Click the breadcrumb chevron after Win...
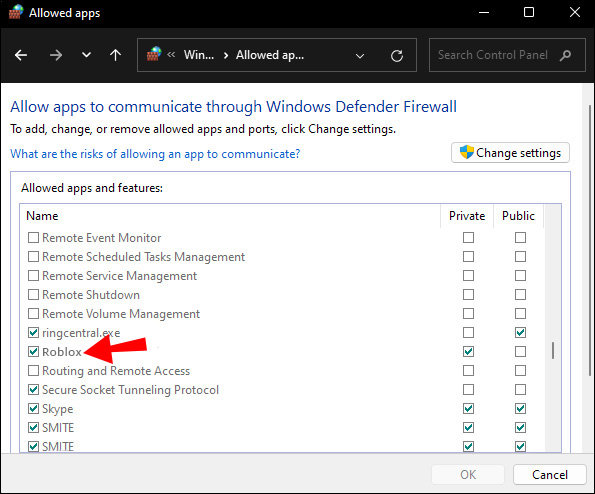Image resolution: width=595 pixels, height=494 pixels. pyautogui.click(x=226, y=56)
